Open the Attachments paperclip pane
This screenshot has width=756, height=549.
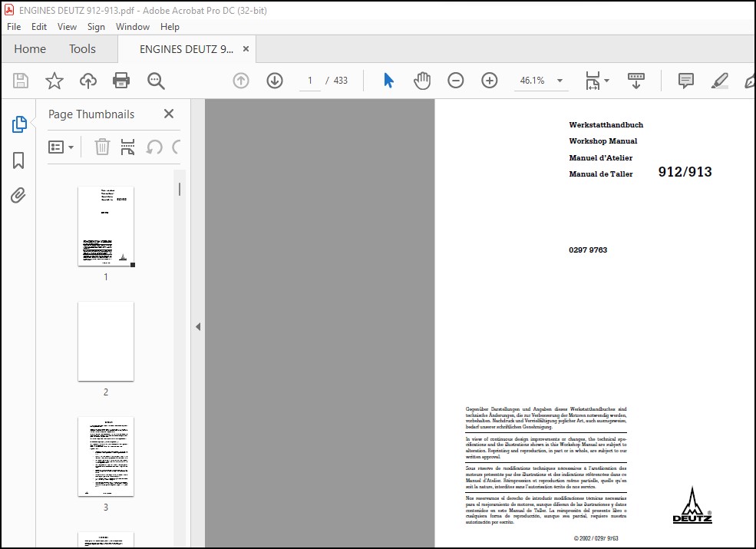point(18,195)
